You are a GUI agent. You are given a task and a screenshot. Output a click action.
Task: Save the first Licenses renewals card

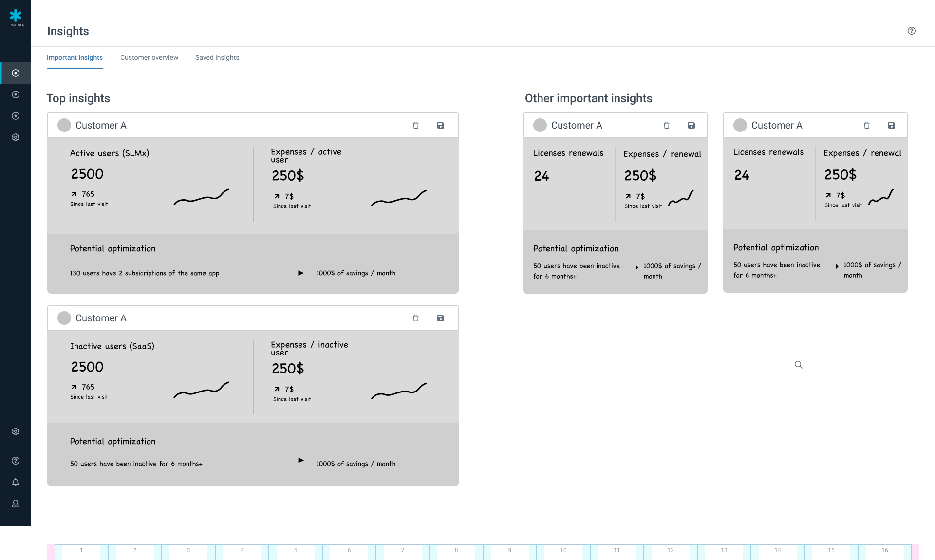pos(692,125)
